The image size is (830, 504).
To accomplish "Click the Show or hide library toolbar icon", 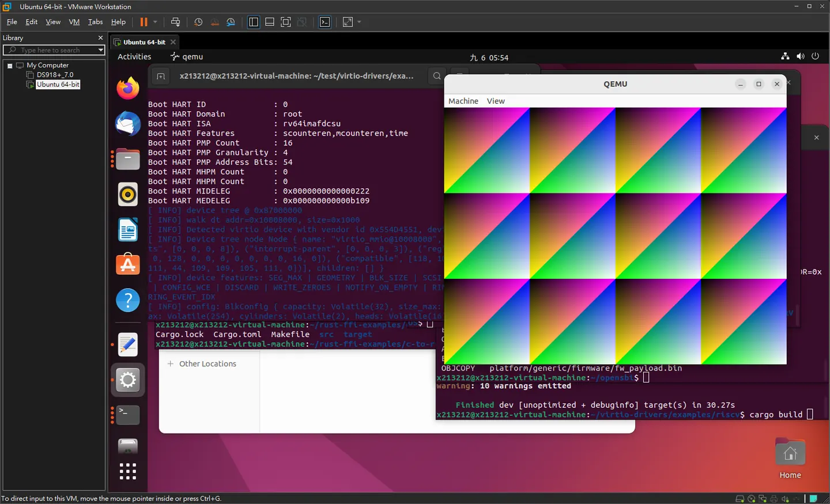I will tap(254, 22).
